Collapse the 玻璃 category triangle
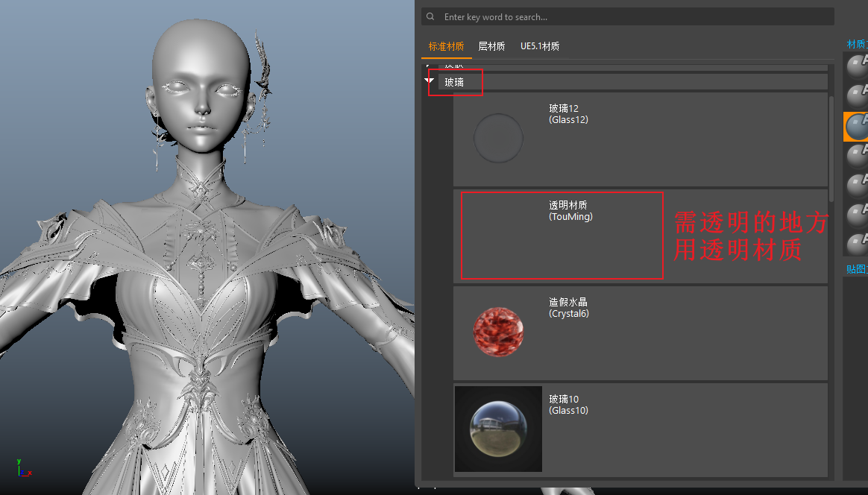This screenshot has width=868, height=495. click(429, 81)
